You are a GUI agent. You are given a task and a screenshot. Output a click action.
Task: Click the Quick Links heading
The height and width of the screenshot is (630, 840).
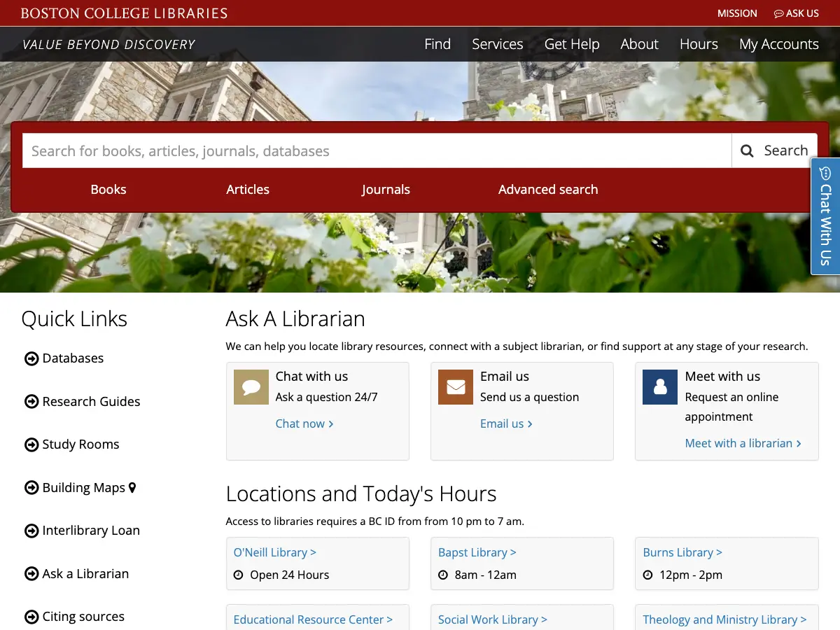[x=74, y=319]
